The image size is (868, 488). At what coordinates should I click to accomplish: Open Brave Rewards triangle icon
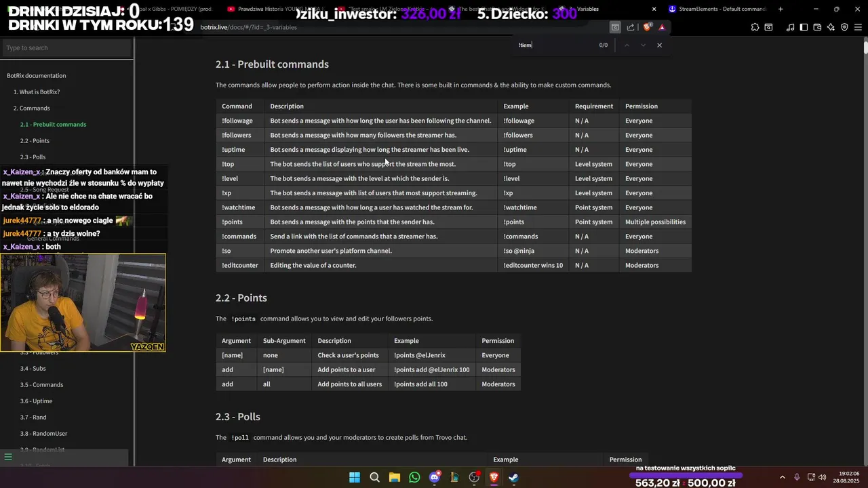coord(662,27)
